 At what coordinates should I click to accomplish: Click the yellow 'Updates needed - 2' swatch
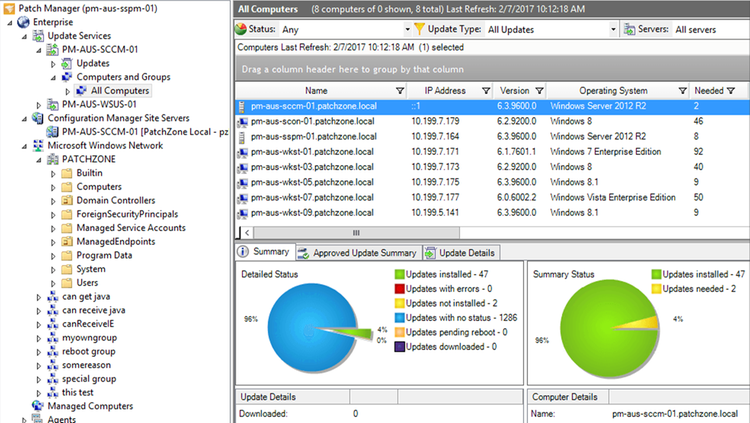point(656,289)
